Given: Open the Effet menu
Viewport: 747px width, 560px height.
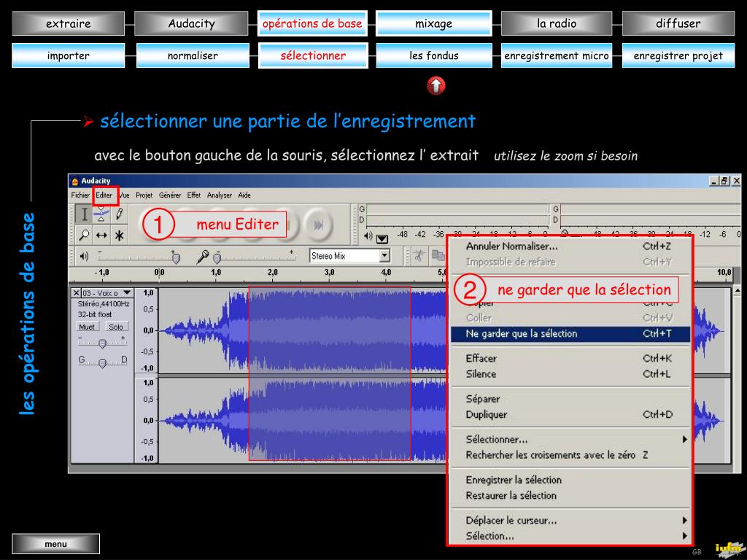Looking at the screenshot, I should pyautogui.click(x=193, y=195).
